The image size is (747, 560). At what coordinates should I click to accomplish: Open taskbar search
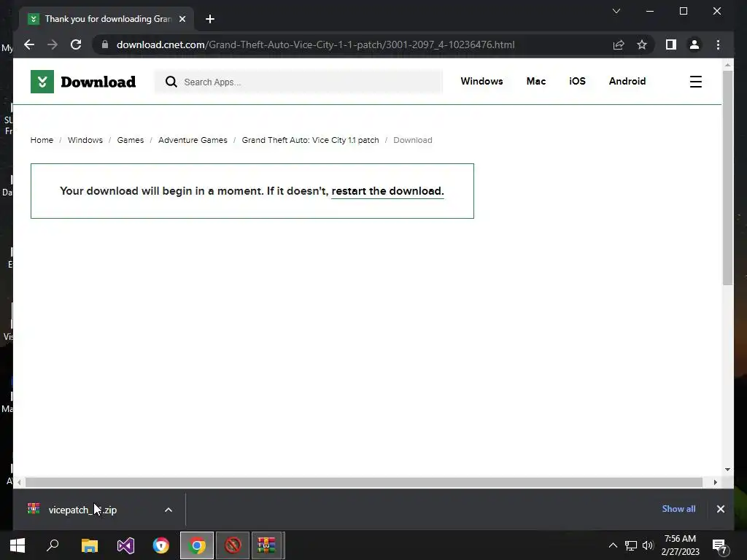pos(53,545)
